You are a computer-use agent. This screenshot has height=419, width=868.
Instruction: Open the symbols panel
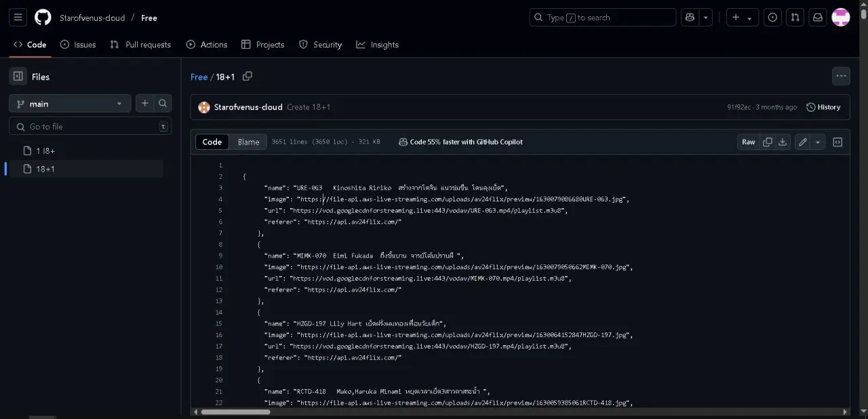click(837, 142)
